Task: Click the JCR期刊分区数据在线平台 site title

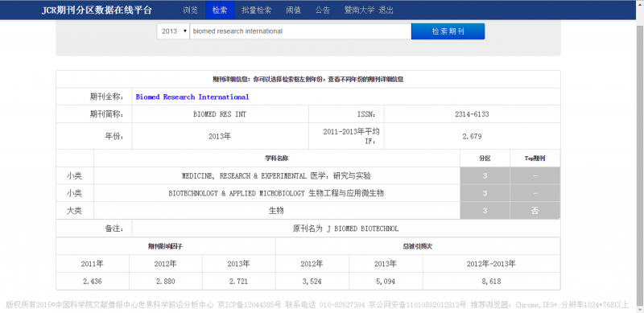Action: point(97,10)
